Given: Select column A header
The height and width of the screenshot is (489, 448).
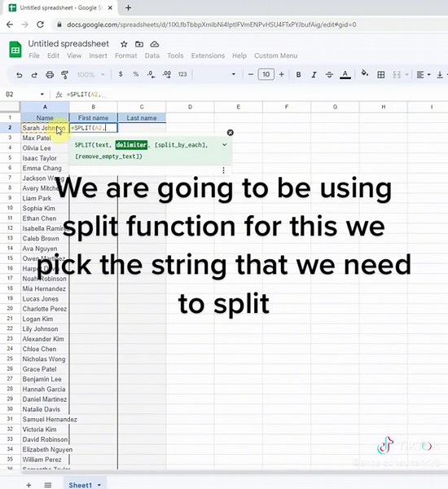Looking at the screenshot, I should [45, 107].
